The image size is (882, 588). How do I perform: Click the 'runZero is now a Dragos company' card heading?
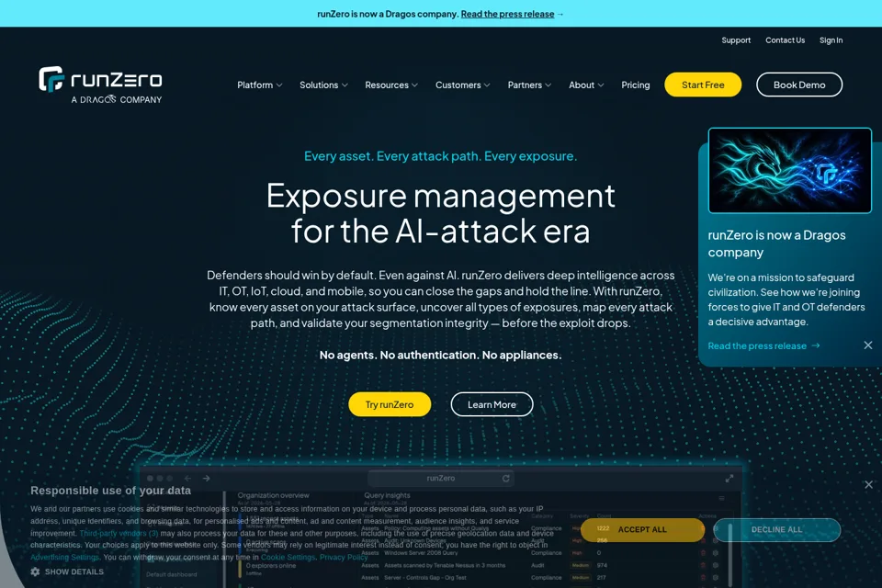coord(776,243)
